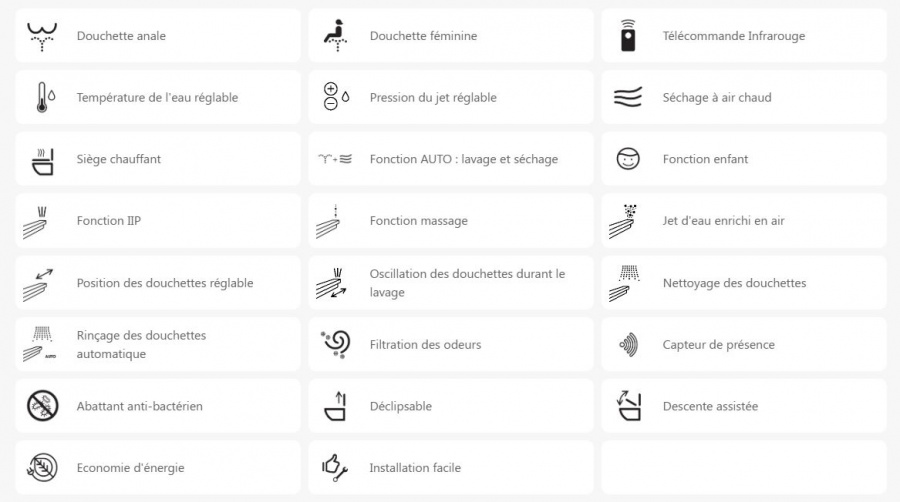Click the anti-bacterial seat icon
This screenshot has width=900, height=502.
pos(42,407)
